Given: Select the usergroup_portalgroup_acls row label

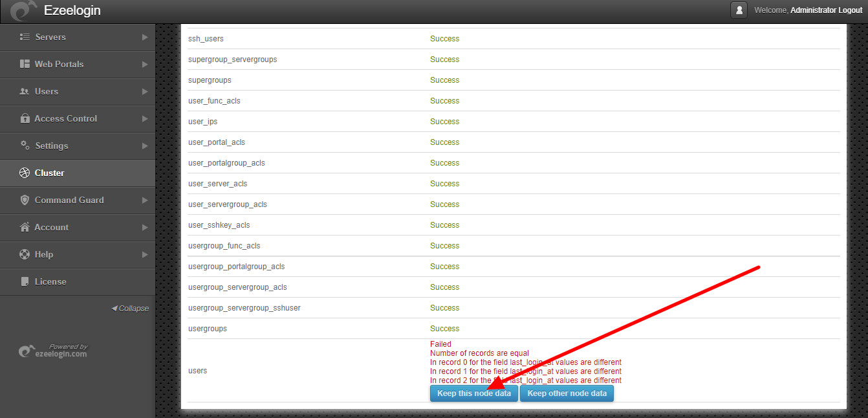Looking at the screenshot, I should coord(237,267).
